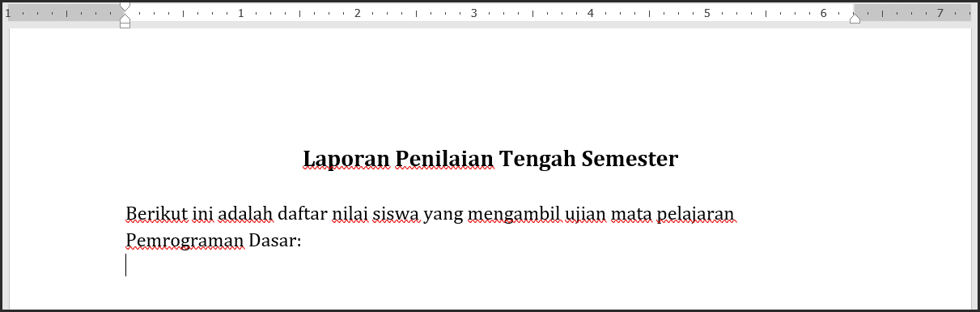
Task: Click ruler at the 5 inch mark
Action: click(x=706, y=13)
